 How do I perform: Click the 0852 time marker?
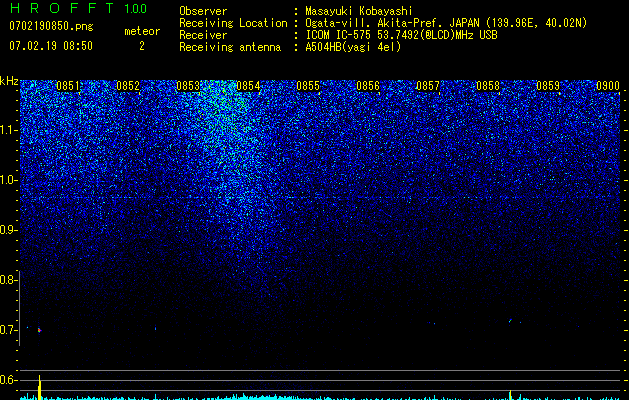(128, 86)
